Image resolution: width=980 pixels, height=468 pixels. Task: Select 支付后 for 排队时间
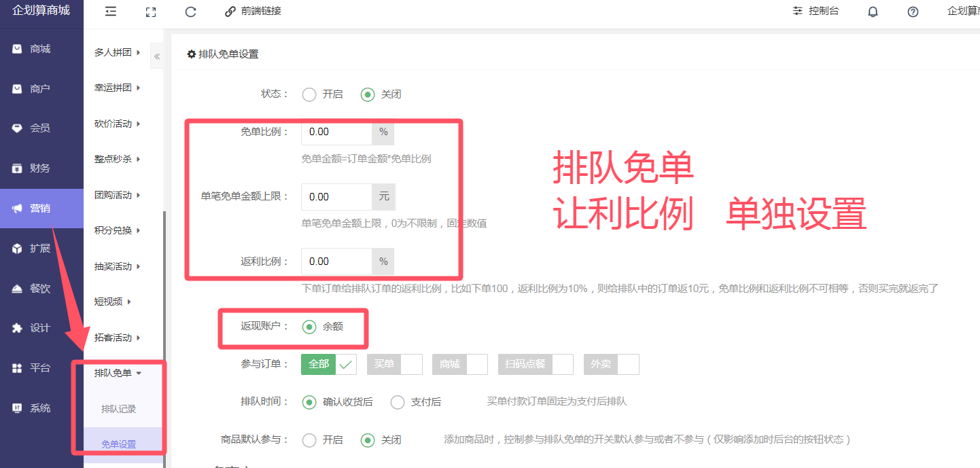(398, 402)
